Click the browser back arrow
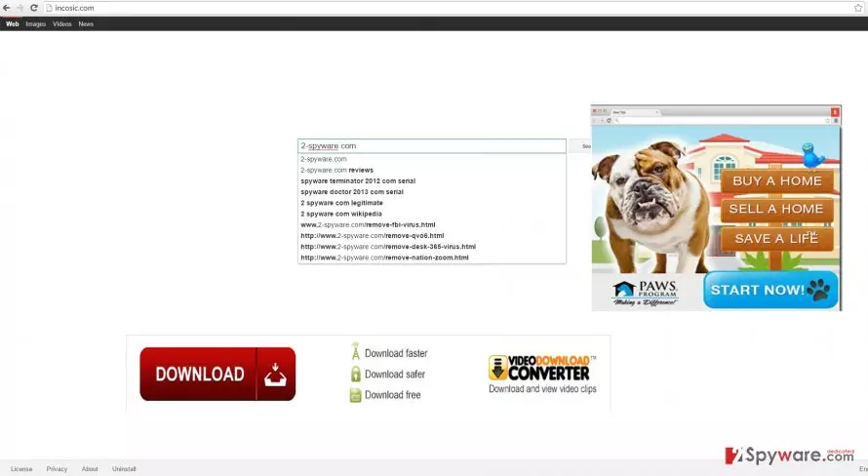 point(7,8)
